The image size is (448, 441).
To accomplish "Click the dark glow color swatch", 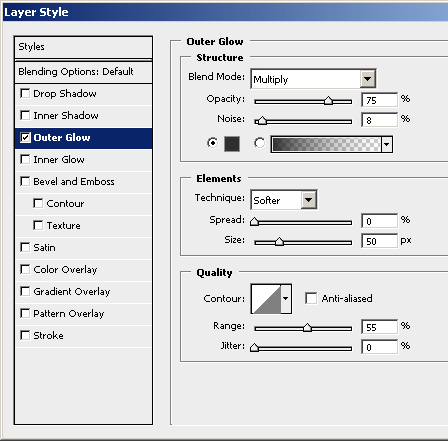I will coord(232,144).
